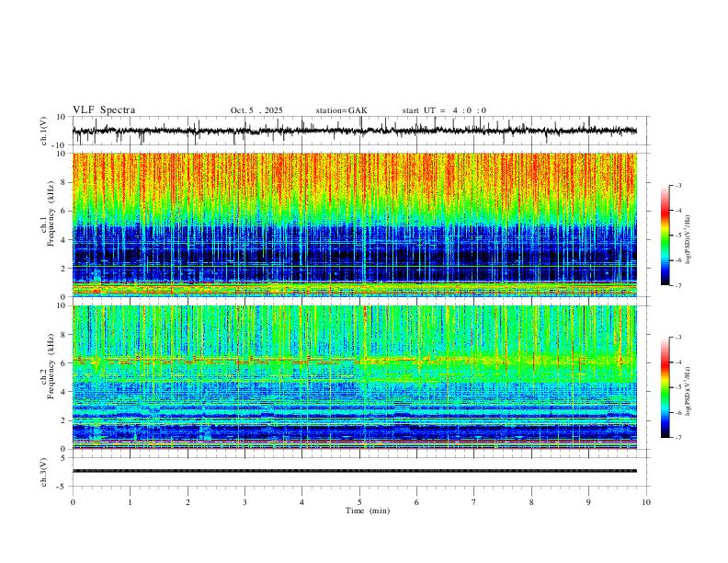728x563 pixels.
Task: Click "-7" on the ch.1 color scale
Action: (677, 285)
